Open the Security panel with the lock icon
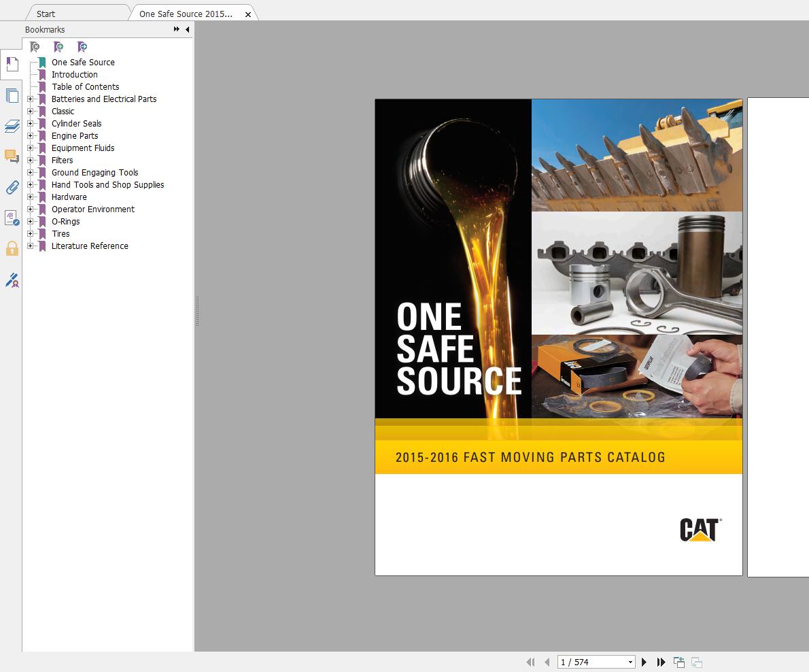Viewport: 809px width, 672px height. (11, 249)
